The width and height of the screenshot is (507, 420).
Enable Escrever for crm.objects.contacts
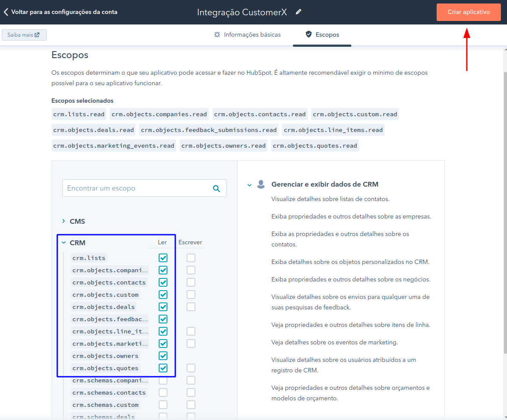click(x=191, y=283)
